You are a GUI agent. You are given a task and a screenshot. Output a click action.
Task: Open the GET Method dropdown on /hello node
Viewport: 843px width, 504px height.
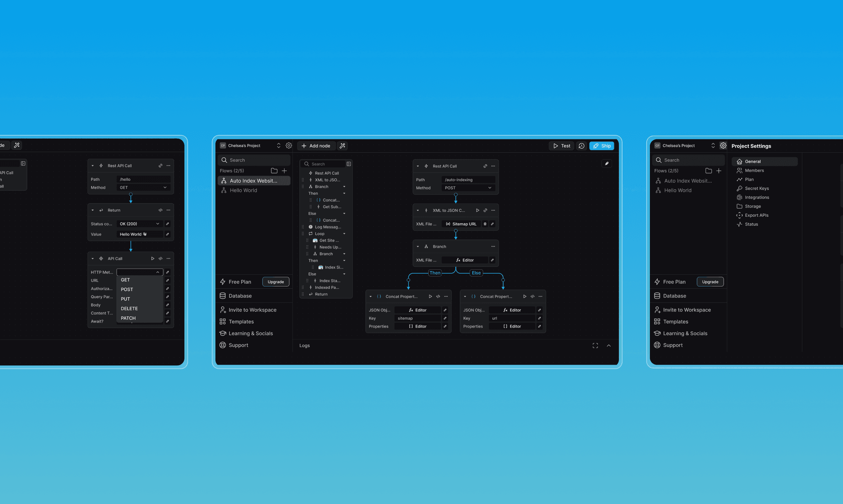(x=143, y=188)
